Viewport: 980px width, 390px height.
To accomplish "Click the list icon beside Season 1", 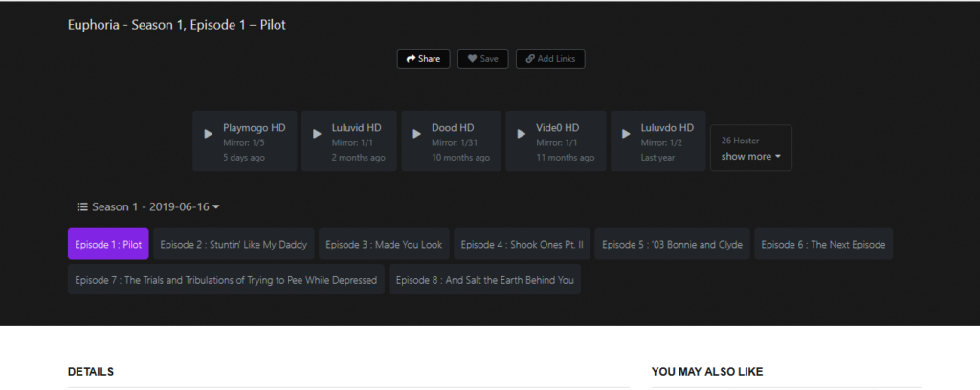I will (x=82, y=206).
